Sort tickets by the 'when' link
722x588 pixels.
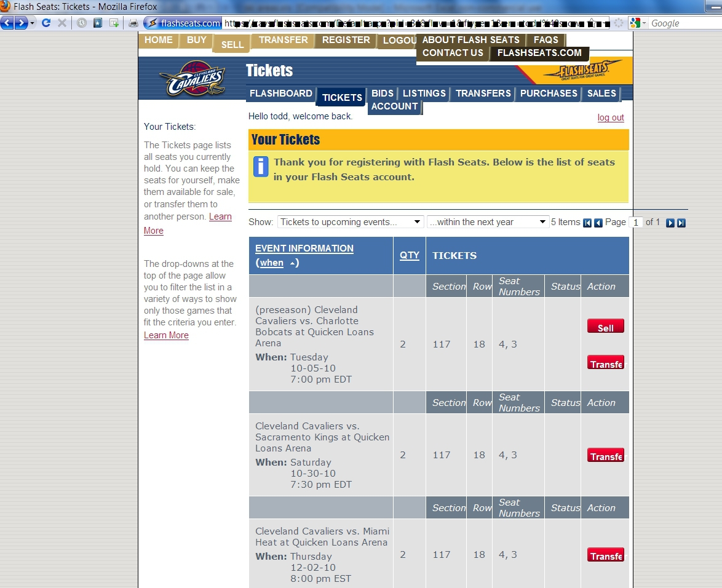(x=271, y=263)
